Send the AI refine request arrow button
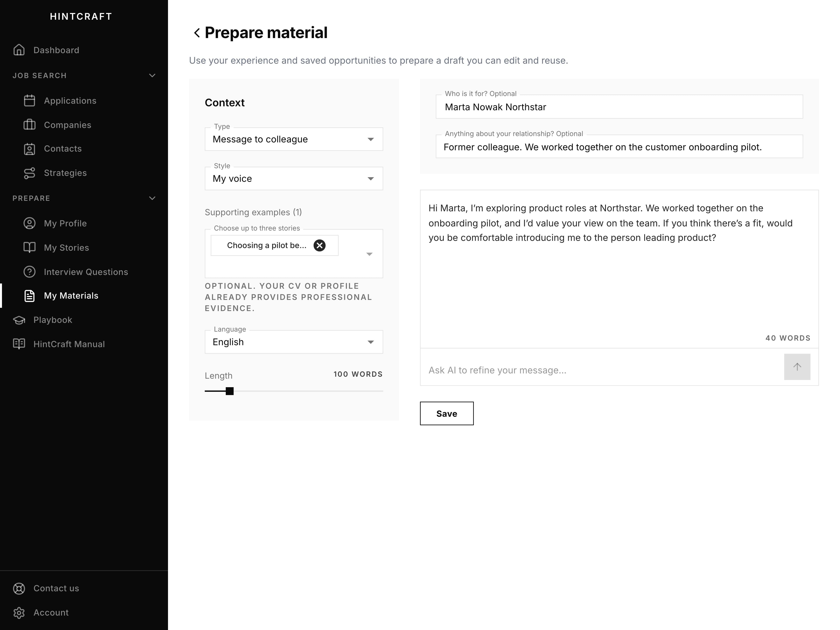 pyautogui.click(x=797, y=367)
